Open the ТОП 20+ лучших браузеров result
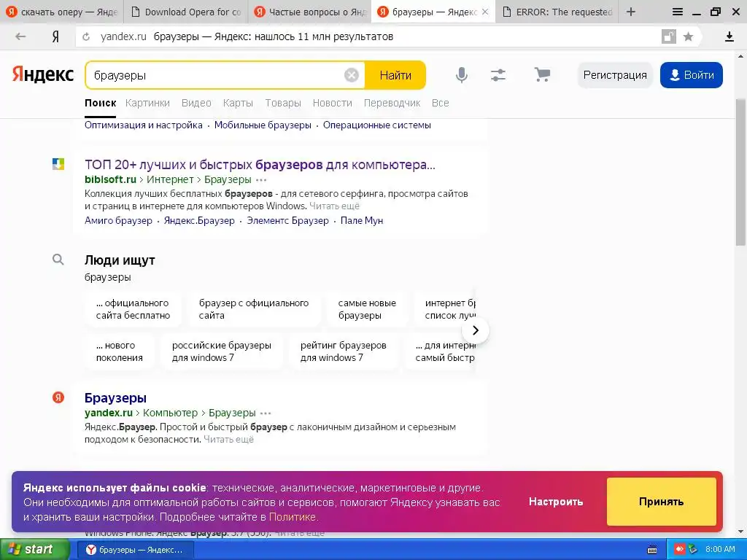Image resolution: width=747 pixels, height=560 pixels. click(x=260, y=165)
